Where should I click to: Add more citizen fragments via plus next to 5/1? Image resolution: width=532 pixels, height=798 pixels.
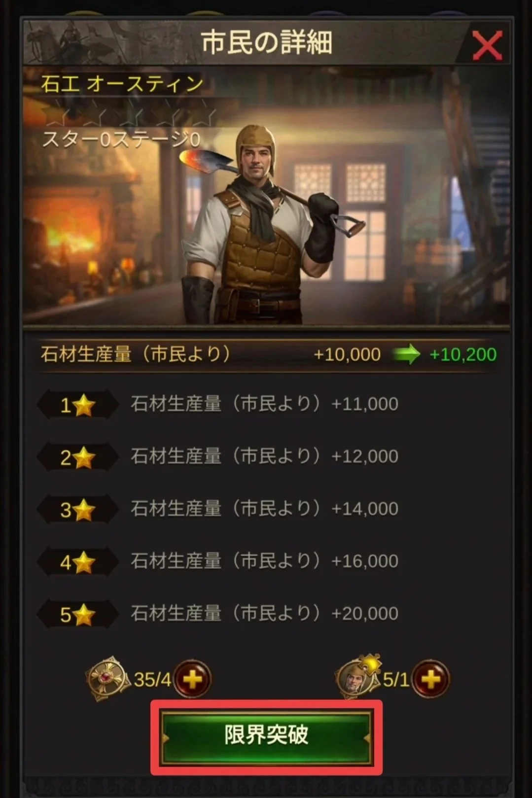point(431,679)
